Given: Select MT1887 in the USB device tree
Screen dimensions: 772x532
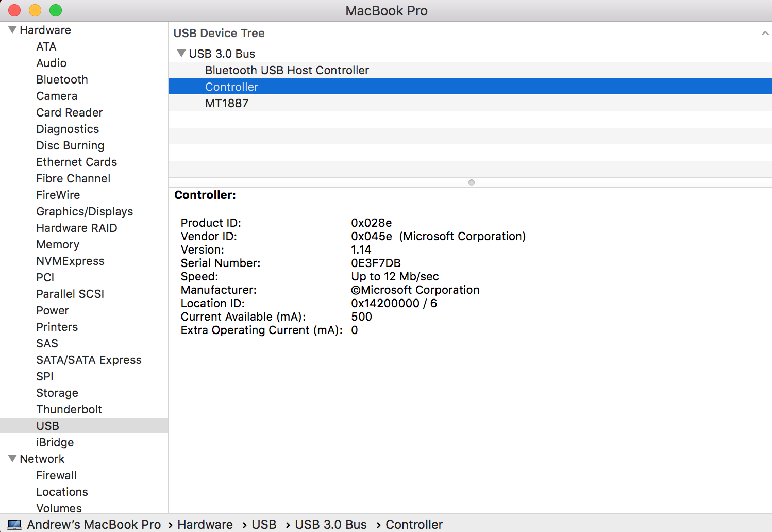Looking at the screenshot, I should pyautogui.click(x=227, y=103).
